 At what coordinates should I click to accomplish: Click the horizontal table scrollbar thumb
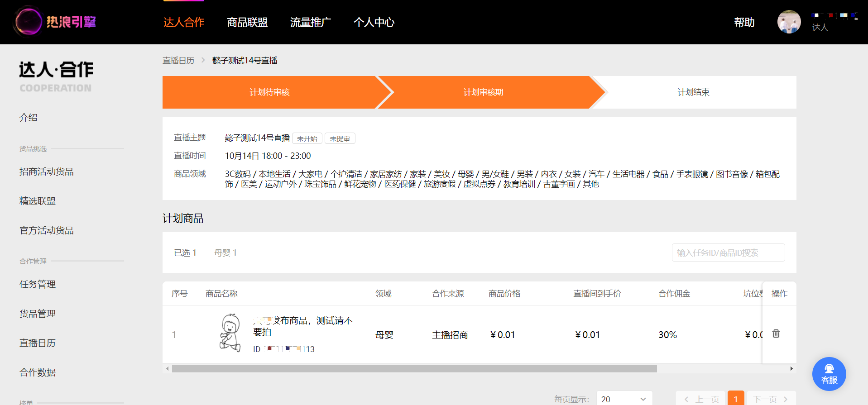point(414,369)
